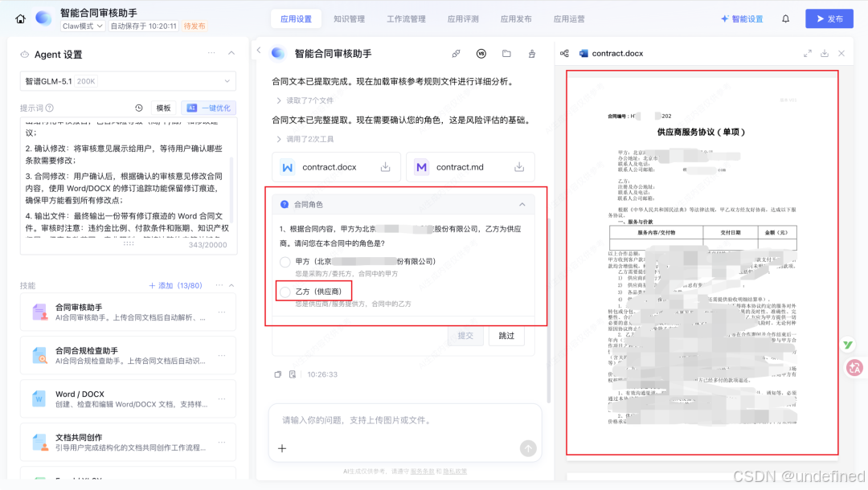Open more options for Word / DOCX skill

[x=222, y=398]
